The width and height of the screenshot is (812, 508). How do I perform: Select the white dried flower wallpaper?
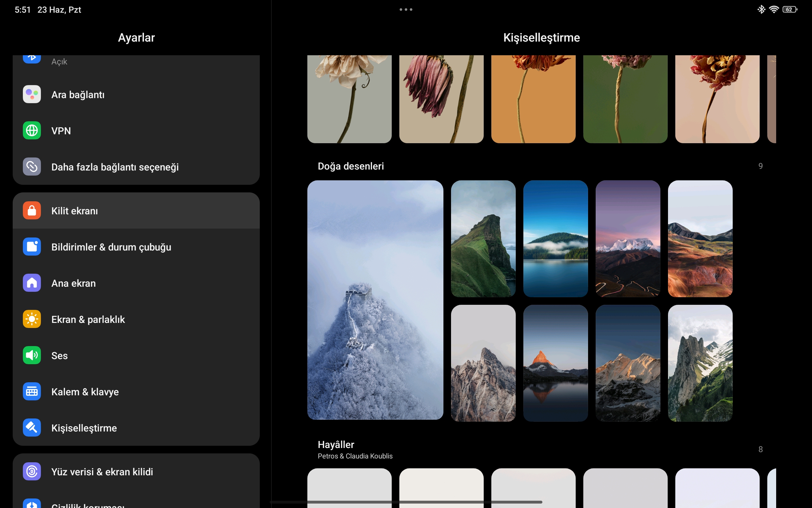click(349, 99)
